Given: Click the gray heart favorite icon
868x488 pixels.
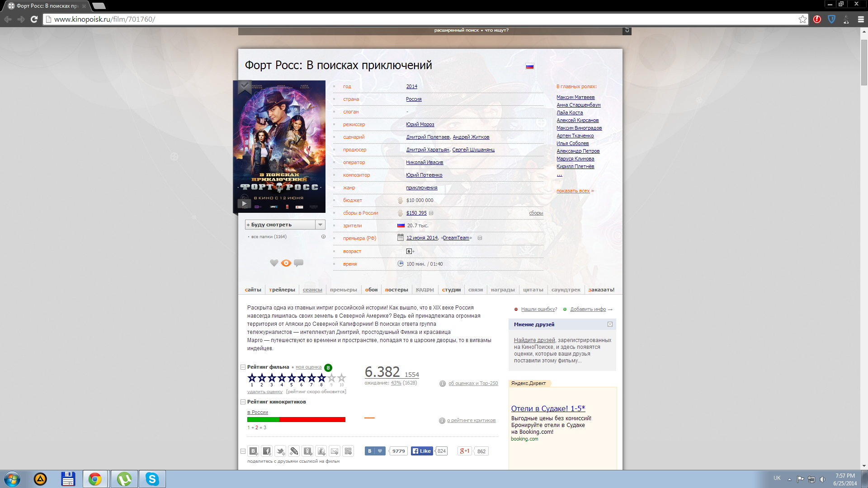Looking at the screenshot, I should click(x=274, y=263).
